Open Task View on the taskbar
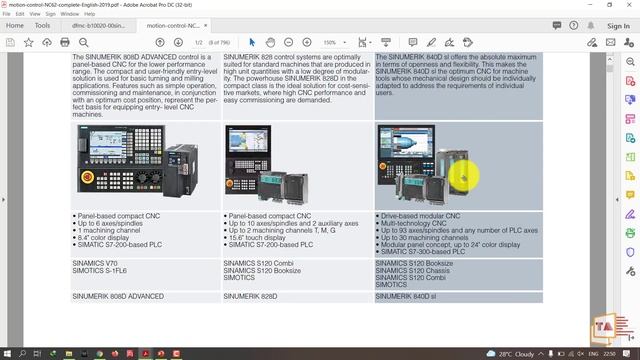The height and width of the screenshot is (360, 640). 37,353
